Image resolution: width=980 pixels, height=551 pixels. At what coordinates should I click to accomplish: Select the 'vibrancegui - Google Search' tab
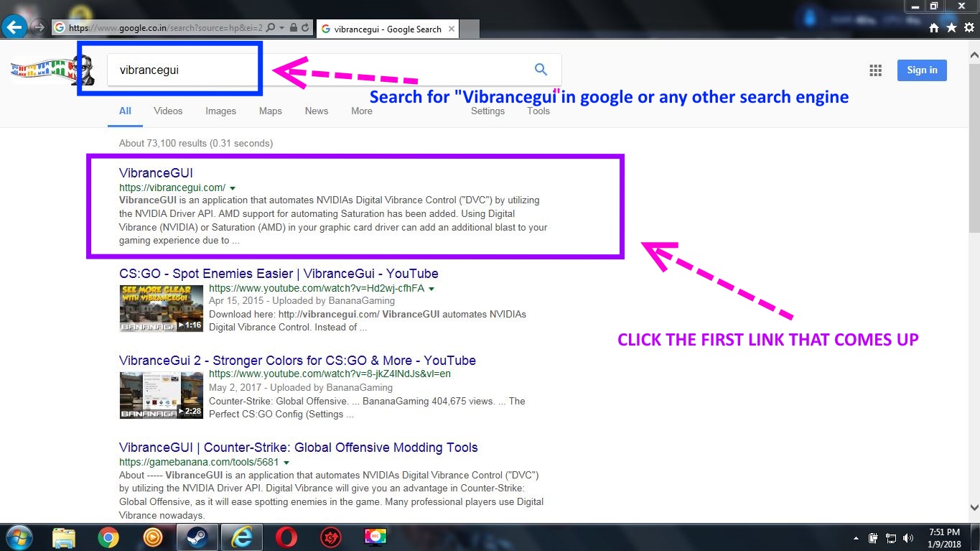388,29
